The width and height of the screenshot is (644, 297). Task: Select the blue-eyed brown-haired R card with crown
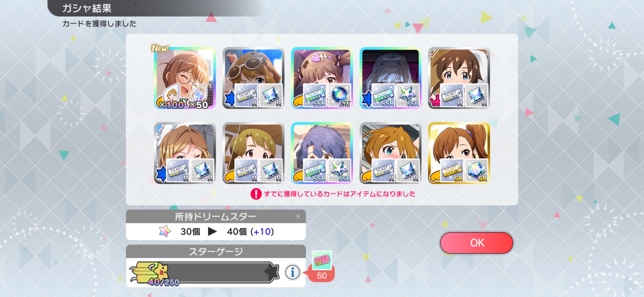[459, 78]
